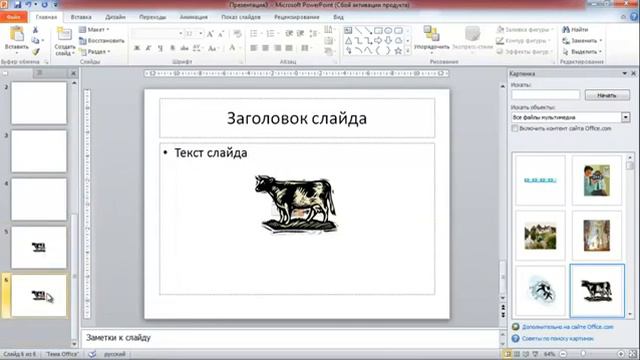This screenshot has height=360, width=640.
Task: Check the include Office.com content checkbox
Action: pyautogui.click(x=515, y=128)
